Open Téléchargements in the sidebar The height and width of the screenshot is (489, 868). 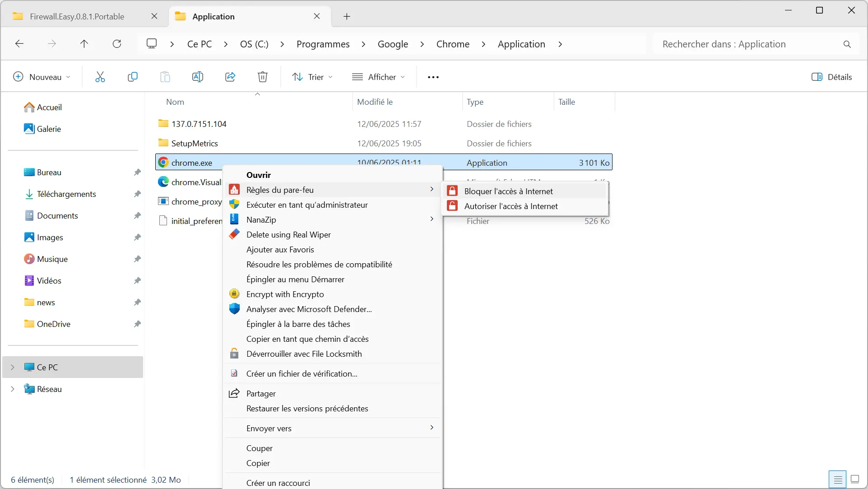[66, 194]
